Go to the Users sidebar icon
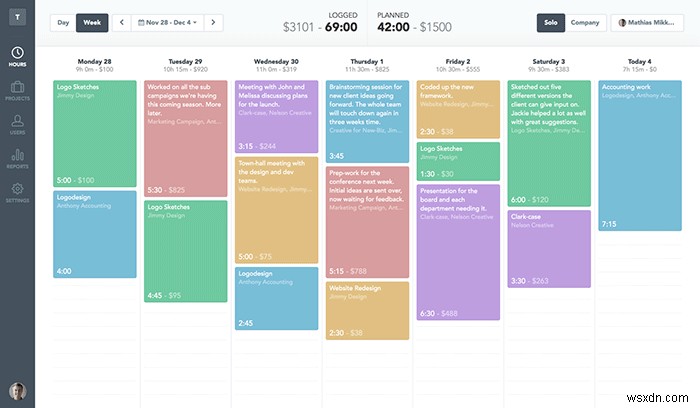The image size is (700, 408). [17, 123]
